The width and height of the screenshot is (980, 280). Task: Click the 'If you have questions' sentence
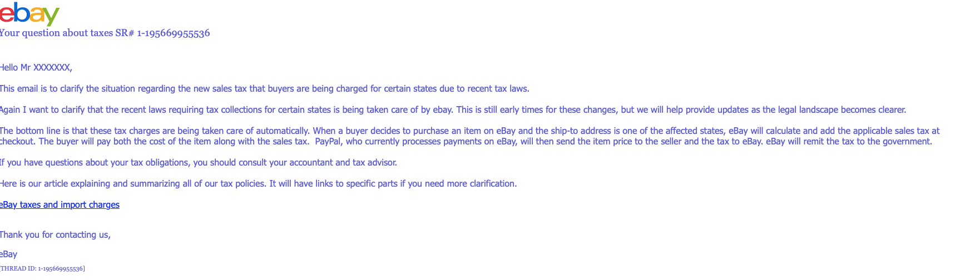pyautogui.click(x=199, y=163)
